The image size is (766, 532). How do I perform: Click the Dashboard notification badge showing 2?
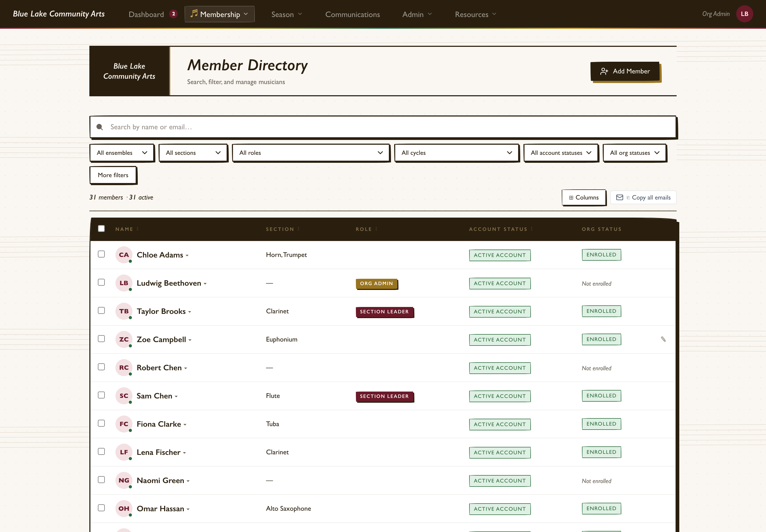click(x=173, y=14)
